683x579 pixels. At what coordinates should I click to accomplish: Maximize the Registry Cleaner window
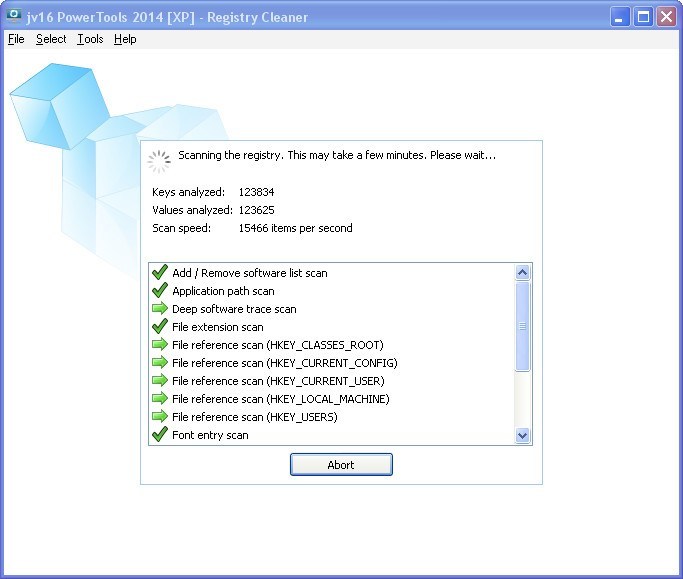pyautogui.click(x=643, y=17)
